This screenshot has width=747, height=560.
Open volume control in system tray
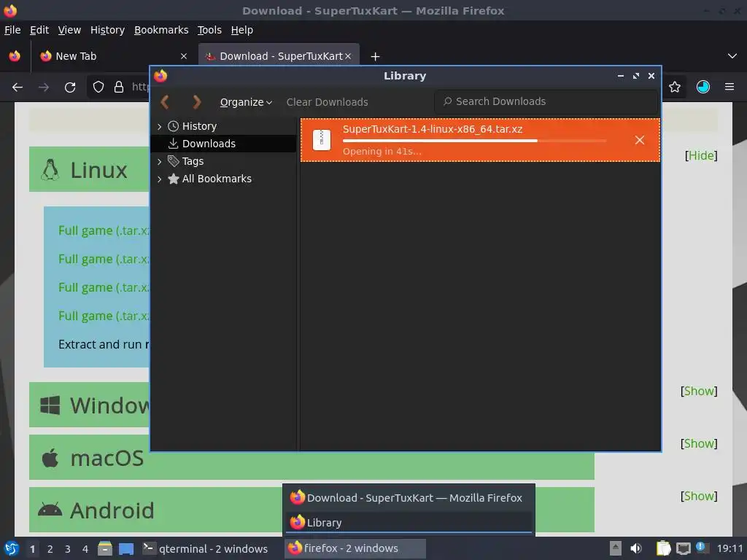click(636, 548)
